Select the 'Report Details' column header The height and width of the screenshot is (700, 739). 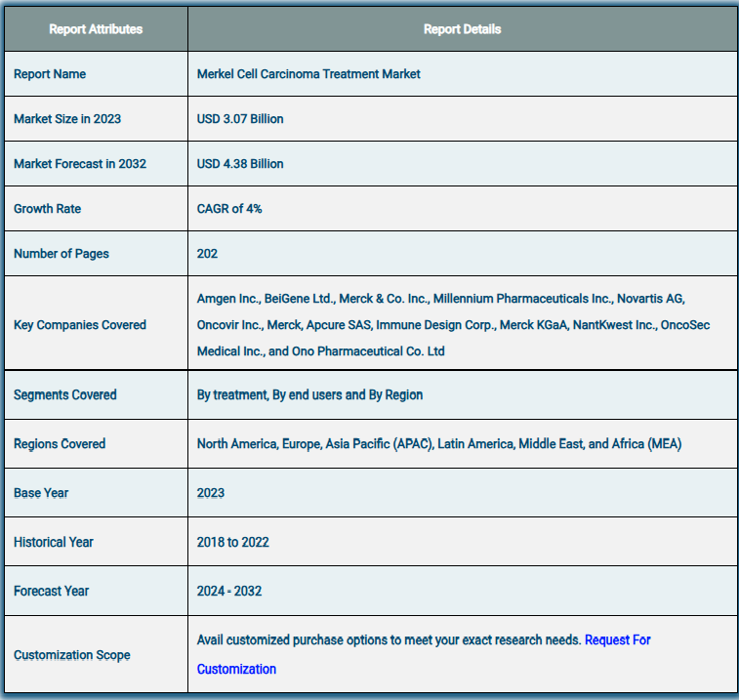463,29
